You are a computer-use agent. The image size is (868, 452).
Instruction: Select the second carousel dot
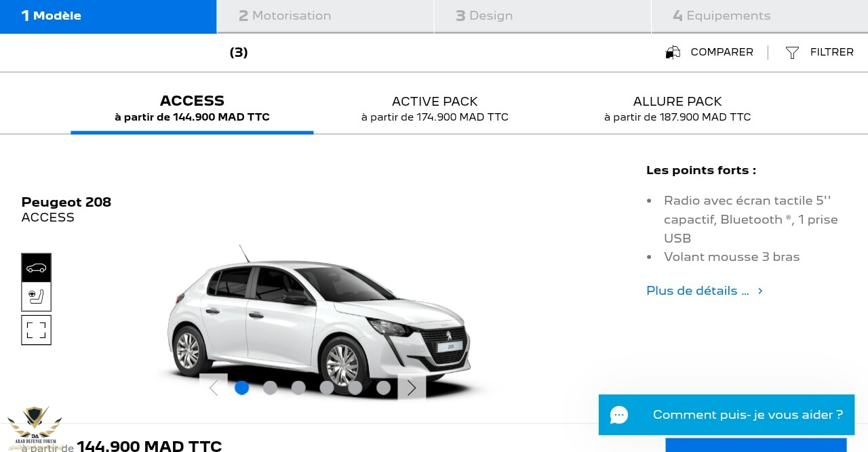coord(270,388)
